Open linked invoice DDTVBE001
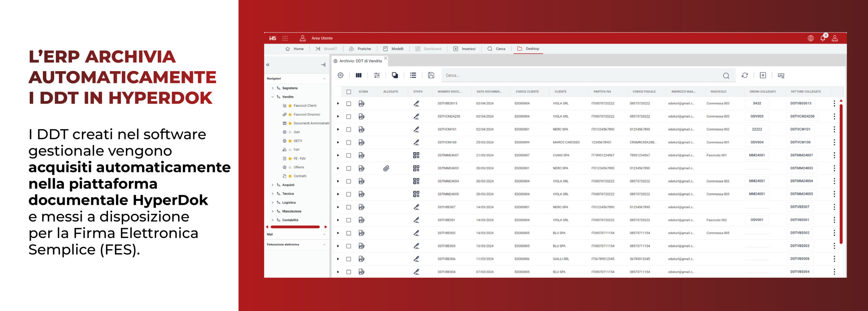This screenshot has width=868, height=311. coord(800,220)
